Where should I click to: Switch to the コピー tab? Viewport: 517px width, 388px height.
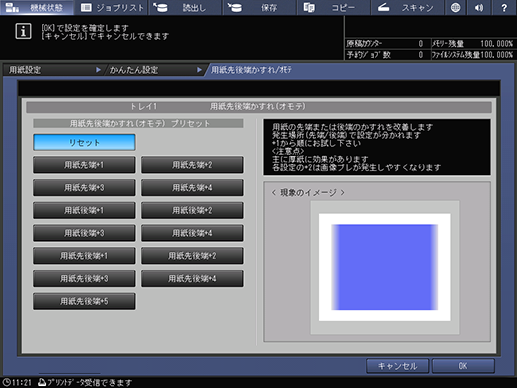[x=334, y=7]
